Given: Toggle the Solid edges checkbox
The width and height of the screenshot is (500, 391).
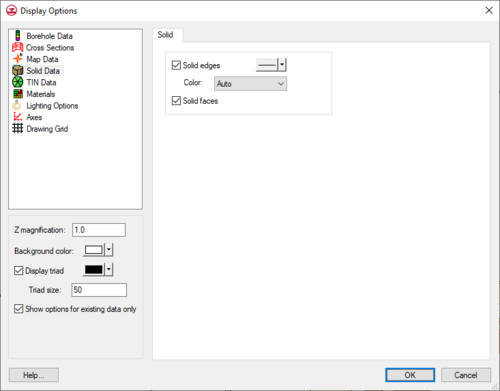Looking at the screenshot, I should (x=176, y=65).
